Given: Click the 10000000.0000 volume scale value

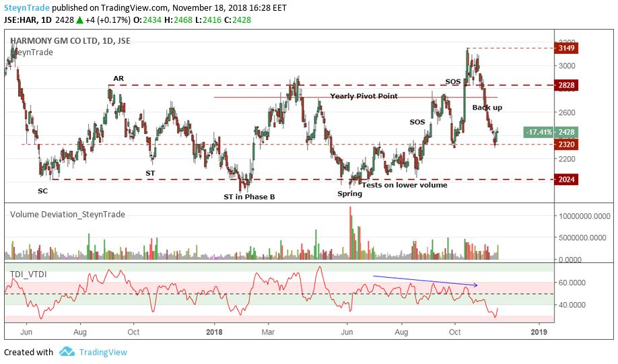Looking at the screenshot, I should 584,216.
